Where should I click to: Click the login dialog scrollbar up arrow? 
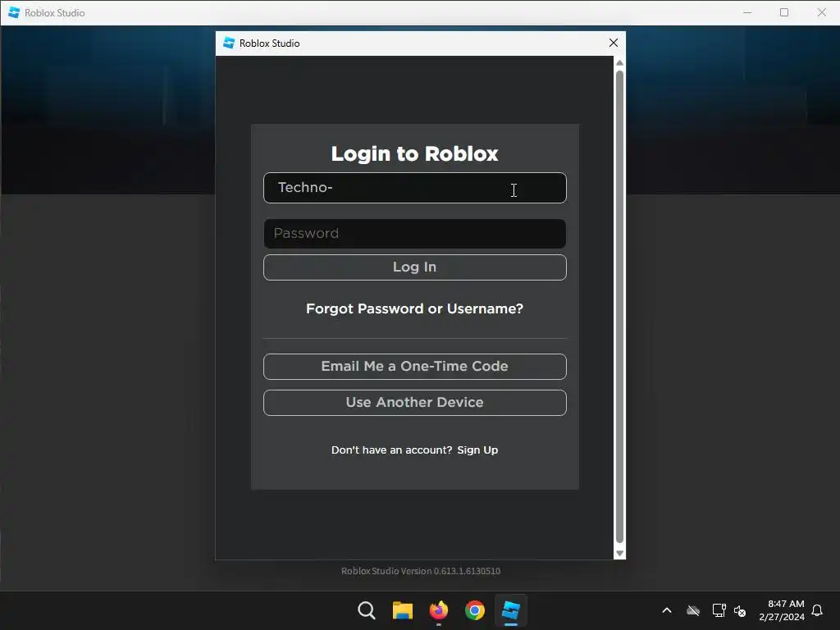(x=620, y=63)
